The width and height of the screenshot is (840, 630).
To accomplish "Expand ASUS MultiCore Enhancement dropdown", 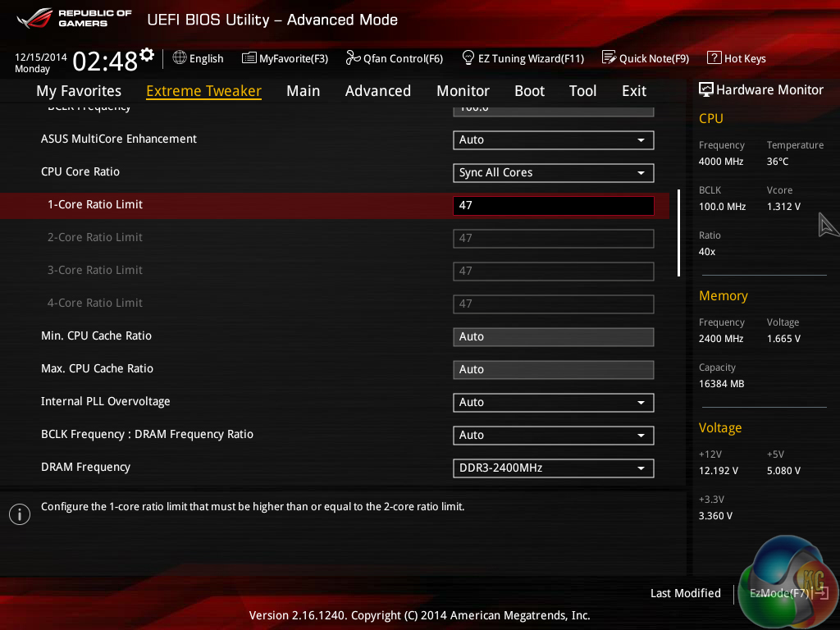I will pos(554,139).
